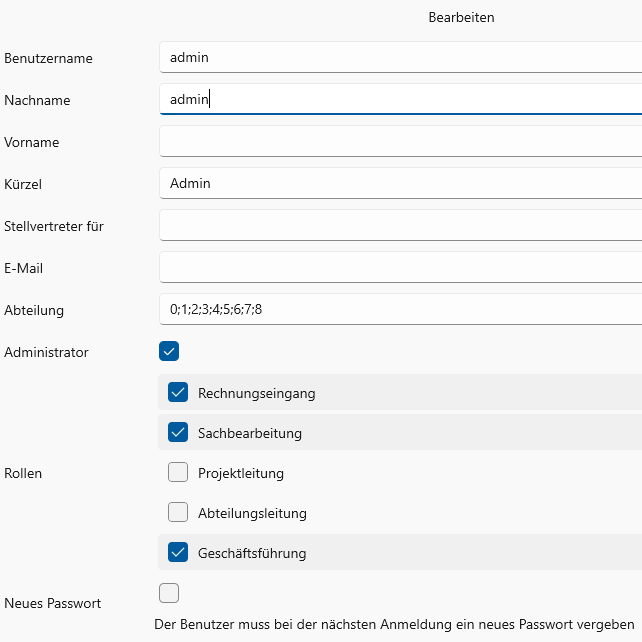Screen dimensions: 642x642
Task: Click the Projektleitung role label
Action: tap(241, 474)
